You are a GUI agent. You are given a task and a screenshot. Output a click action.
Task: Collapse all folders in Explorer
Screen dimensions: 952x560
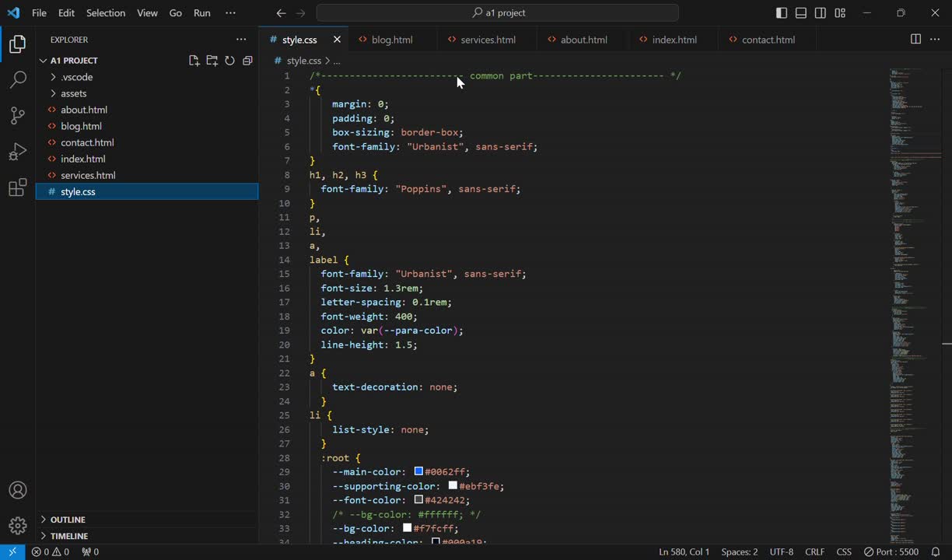click(247, 61)
